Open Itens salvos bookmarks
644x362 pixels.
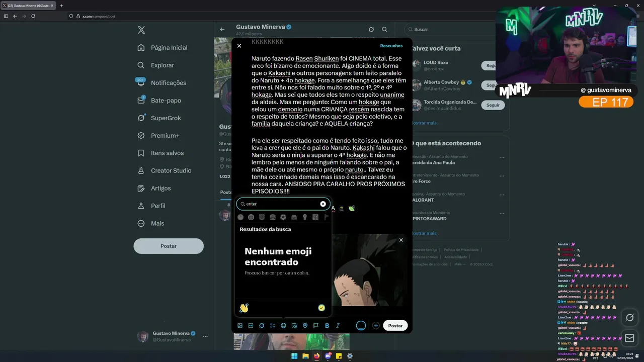pos(160,153)
